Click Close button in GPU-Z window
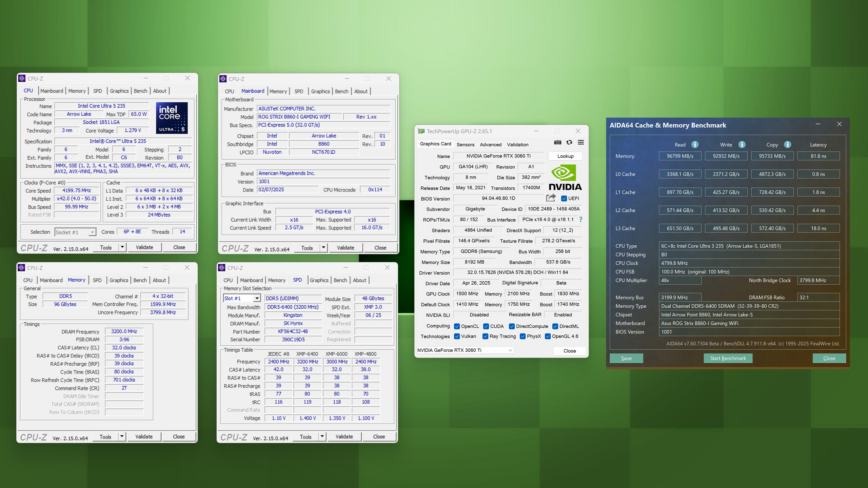The height and width of the screenshot is (488, 868). tap(570, 351)
